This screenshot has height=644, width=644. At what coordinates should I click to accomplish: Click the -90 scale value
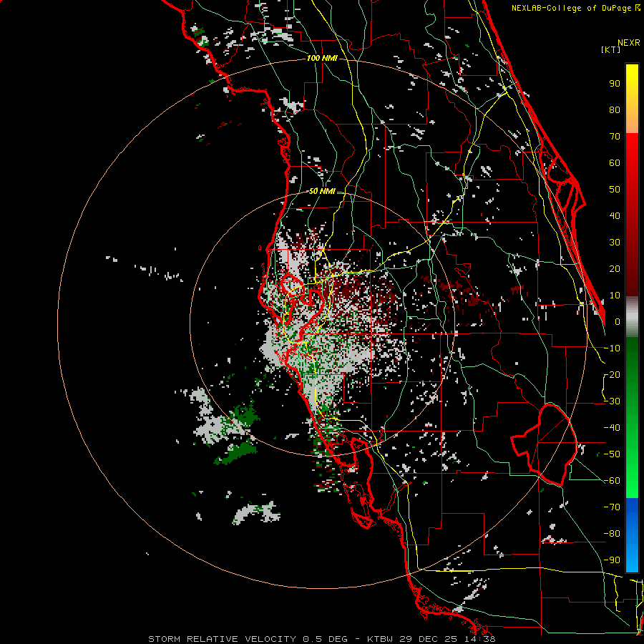coord(612,560)
